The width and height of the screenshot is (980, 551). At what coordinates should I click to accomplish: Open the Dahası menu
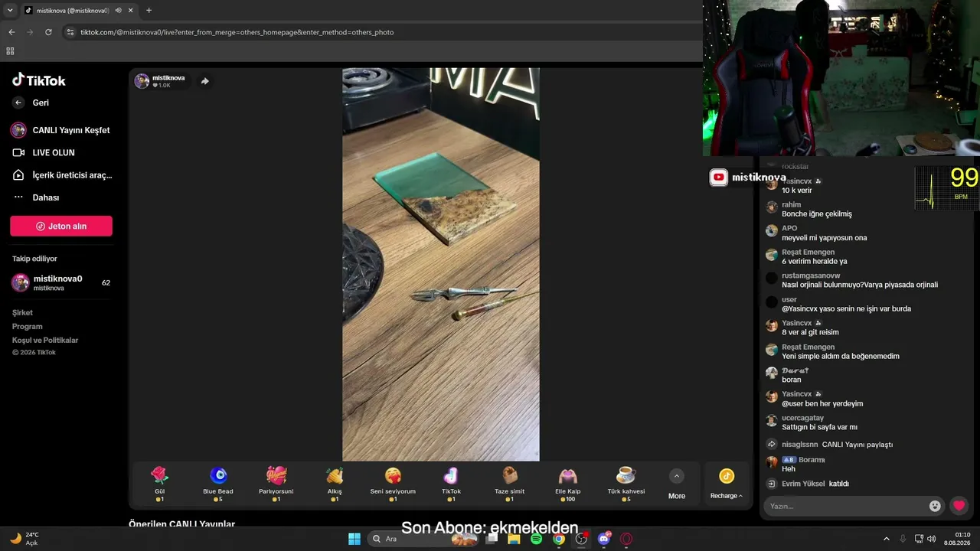click(x=36, y=197)
